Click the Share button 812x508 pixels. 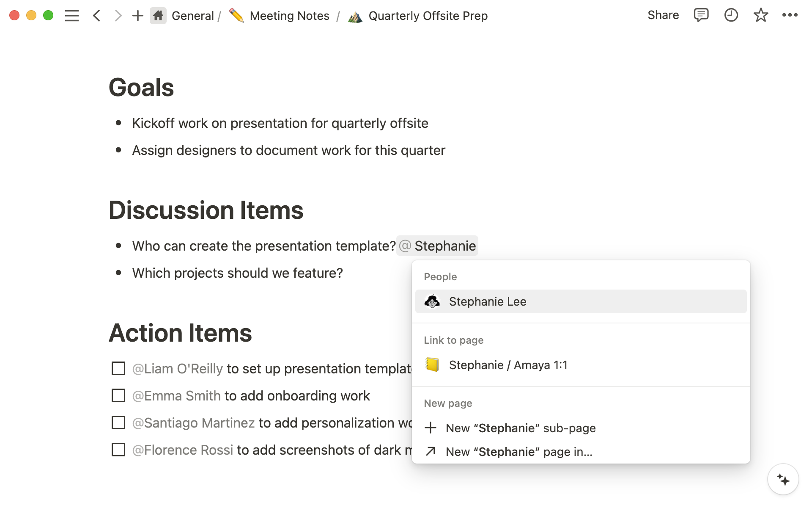click(662, 16)
